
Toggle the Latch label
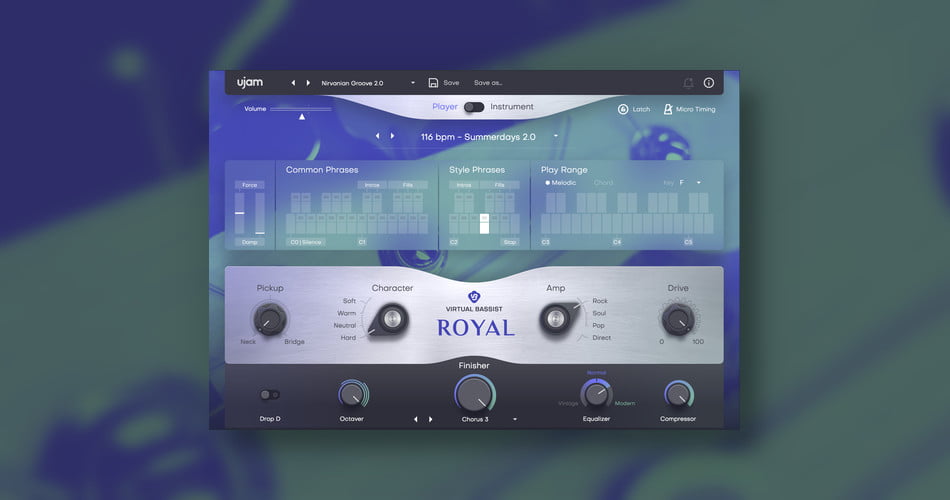641,109
